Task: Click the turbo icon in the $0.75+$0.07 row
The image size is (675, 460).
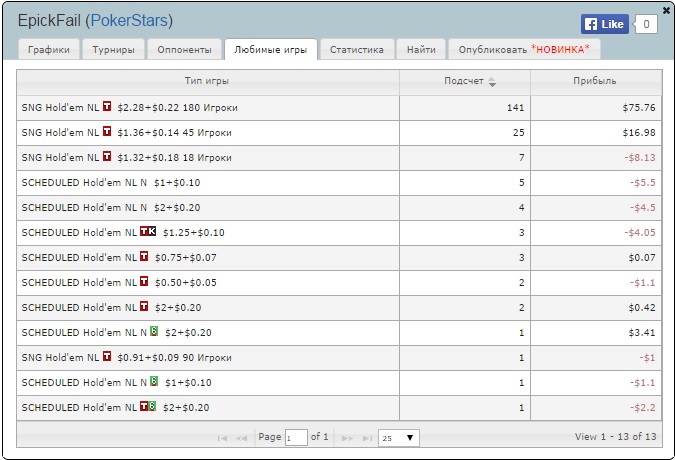Action: [144, 256]
